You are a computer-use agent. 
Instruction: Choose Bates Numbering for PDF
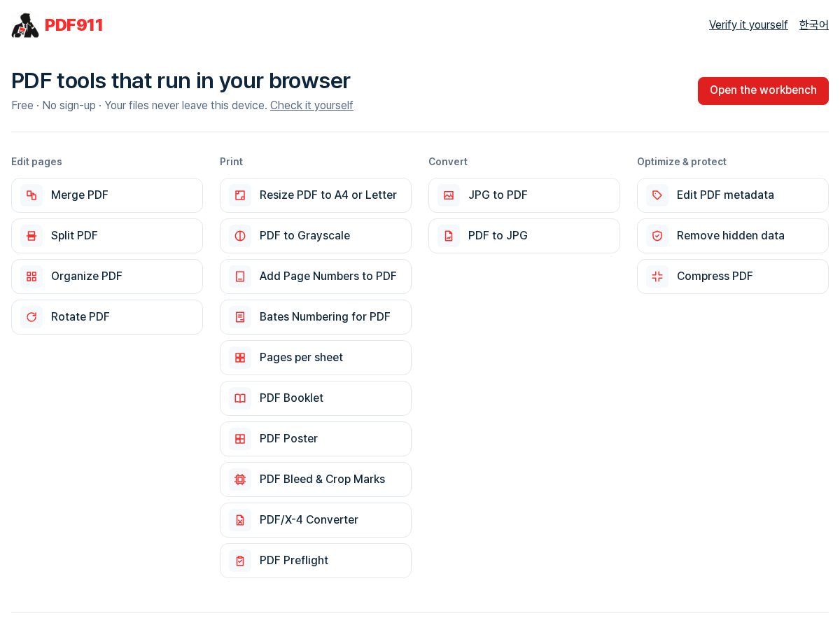coord(316,317)
